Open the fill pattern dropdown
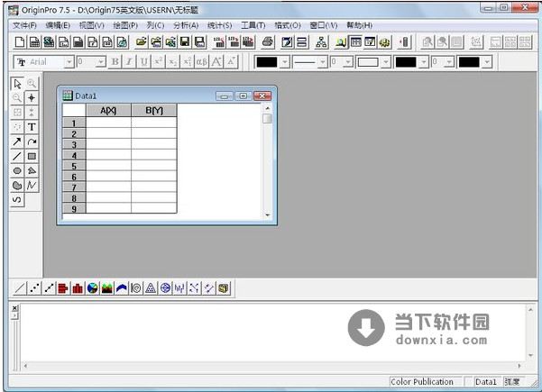Screen dimensions: 542x392 (x=386, y=62)
